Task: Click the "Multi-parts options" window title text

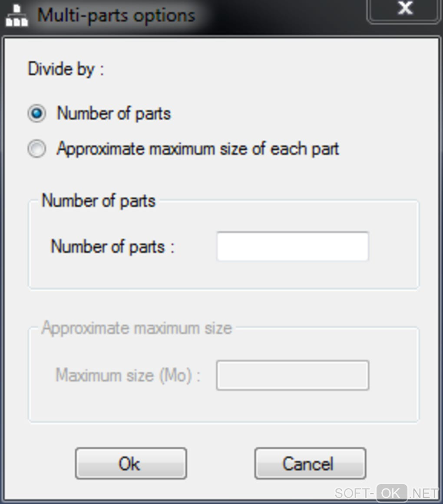Action: click(116, 16)
